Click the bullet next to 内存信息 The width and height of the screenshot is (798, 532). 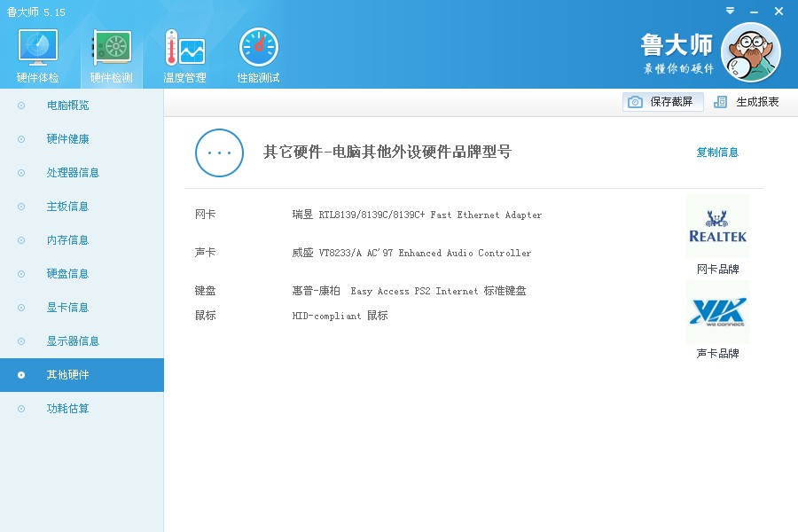(21, 239)
